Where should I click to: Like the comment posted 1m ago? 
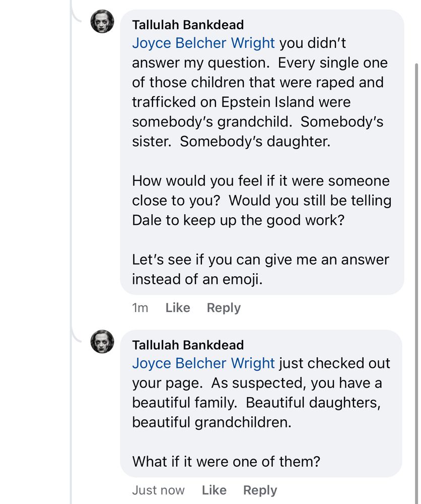pos(178,308)
